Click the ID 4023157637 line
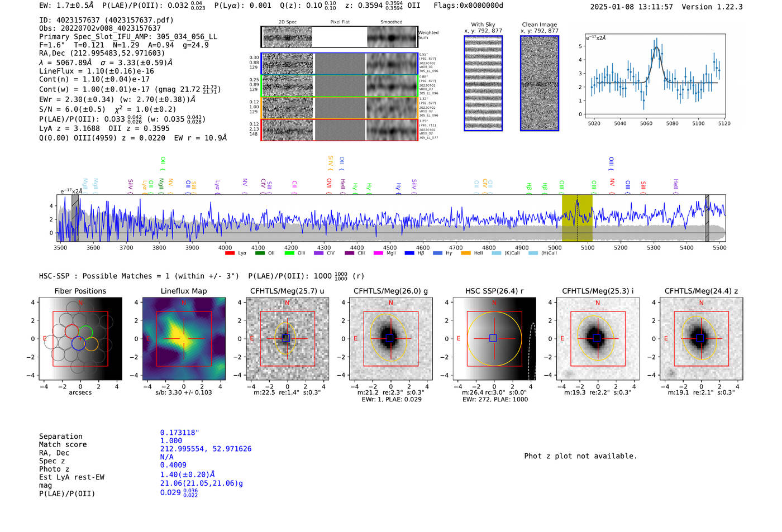 click(106, 20)
